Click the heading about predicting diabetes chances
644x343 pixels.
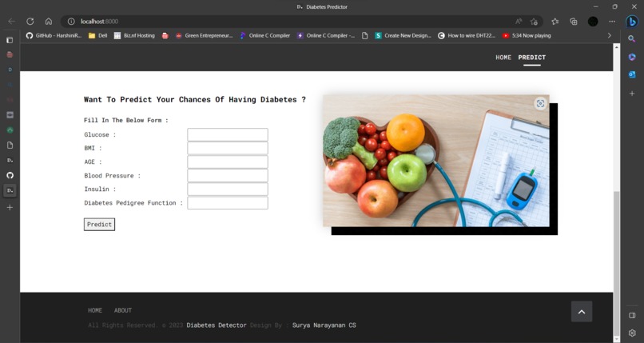tap(195, 99)
